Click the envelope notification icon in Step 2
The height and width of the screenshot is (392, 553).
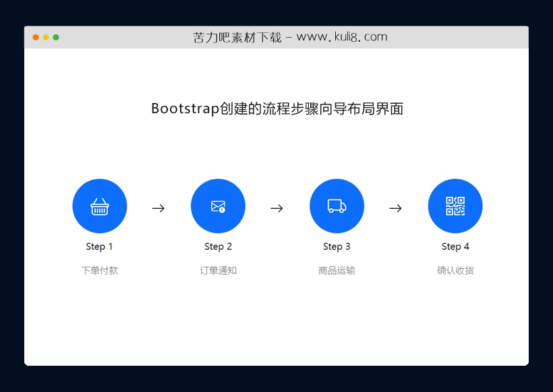click(x=219, y=206)
